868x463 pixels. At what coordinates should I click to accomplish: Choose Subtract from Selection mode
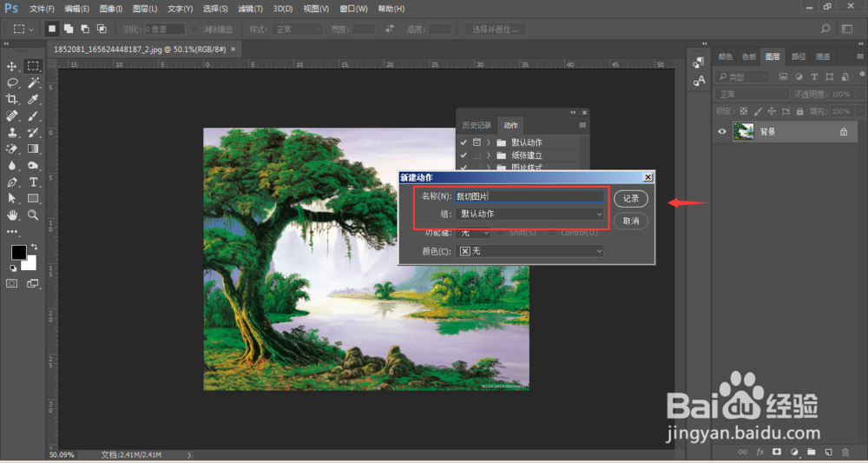click(x=85, y=29)
